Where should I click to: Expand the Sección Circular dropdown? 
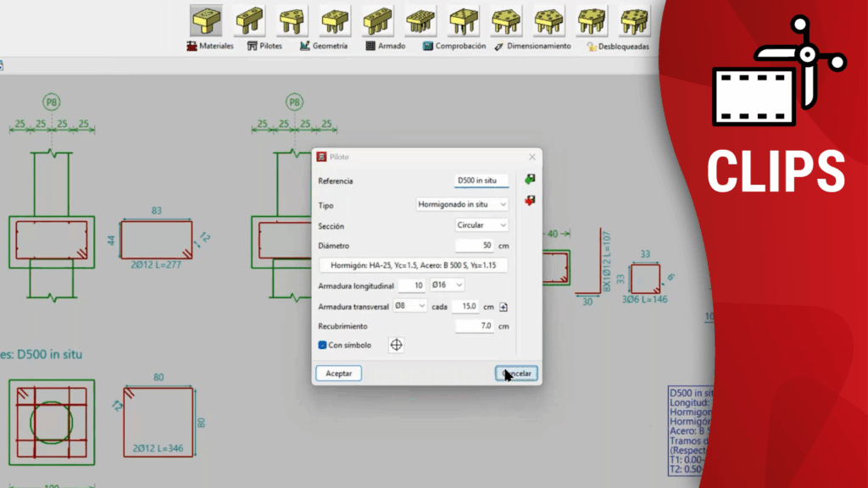point(481,225)
